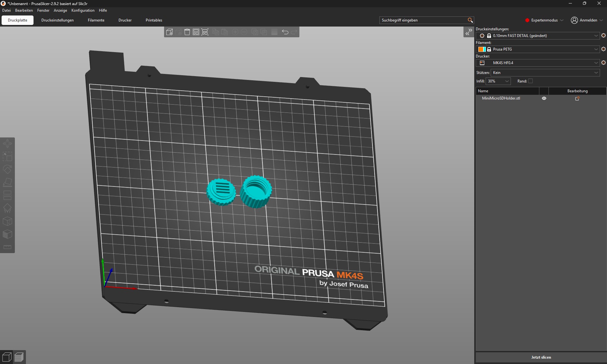Screen dimensions: 607x364
Task: Select the Move tool in the left toolbar
Action: 7,144
